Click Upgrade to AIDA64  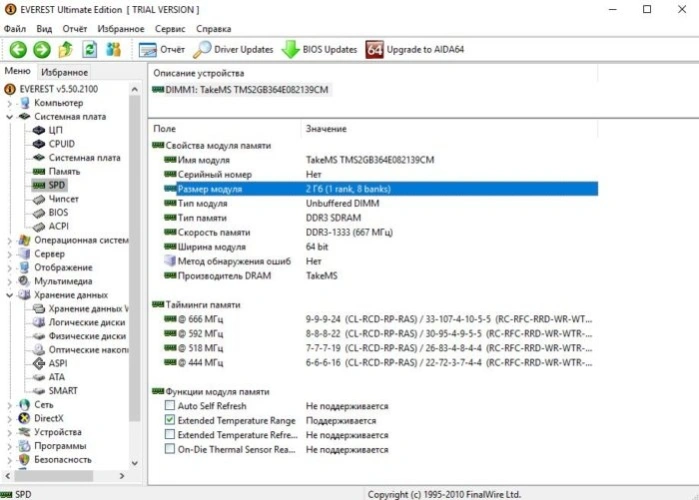[x=415, y=49]
